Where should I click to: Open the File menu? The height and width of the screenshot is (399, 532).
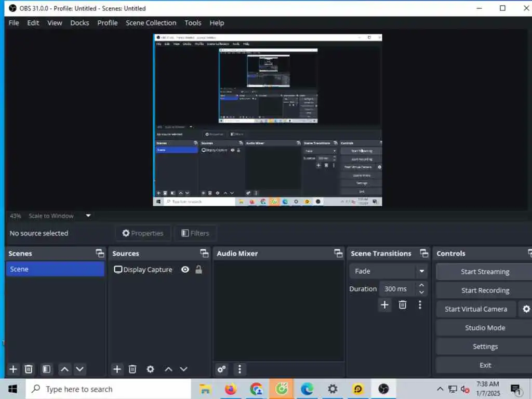pyautogui.click(x=14, y=23)
